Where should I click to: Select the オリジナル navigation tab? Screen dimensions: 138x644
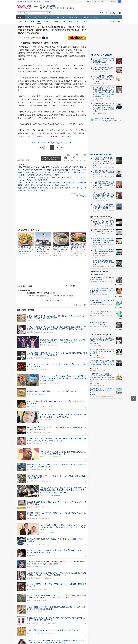(60, 17)
